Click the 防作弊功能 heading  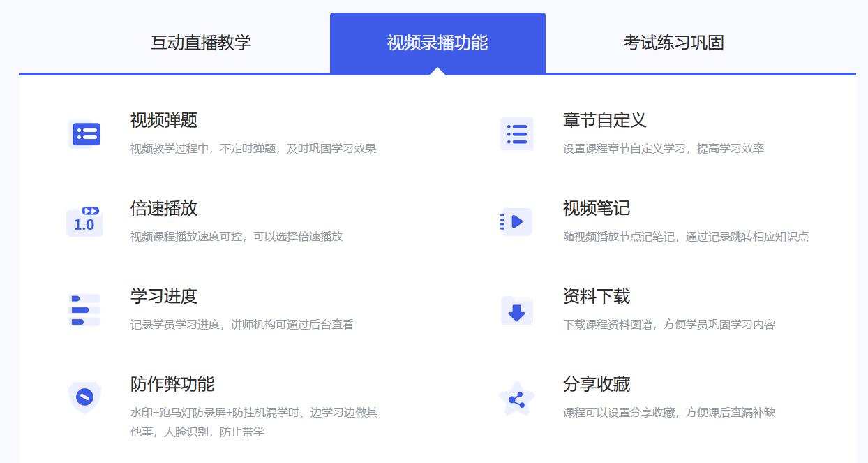tap(172, 384)
